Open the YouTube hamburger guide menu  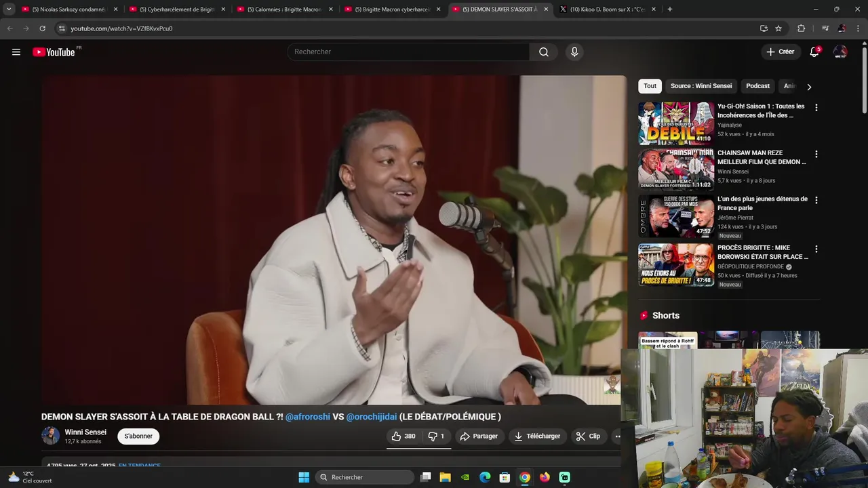point(16,52)
